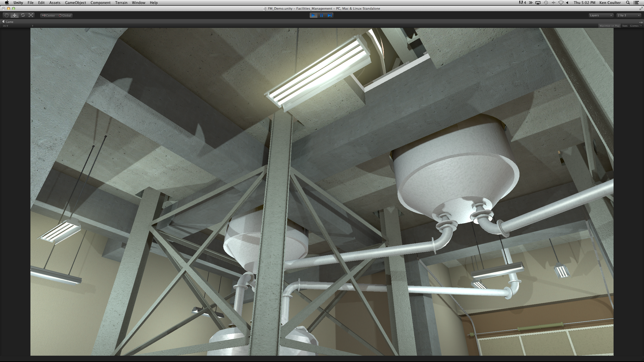
Task: Pause the running game
Action: (x=321, y=15)
